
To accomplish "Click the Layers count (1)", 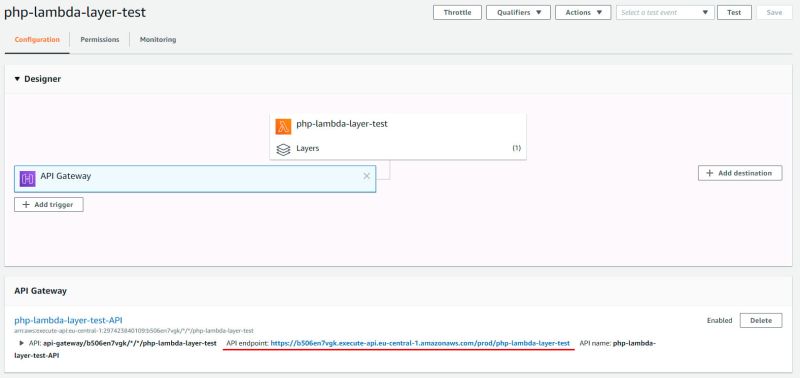I will [516, 148].
